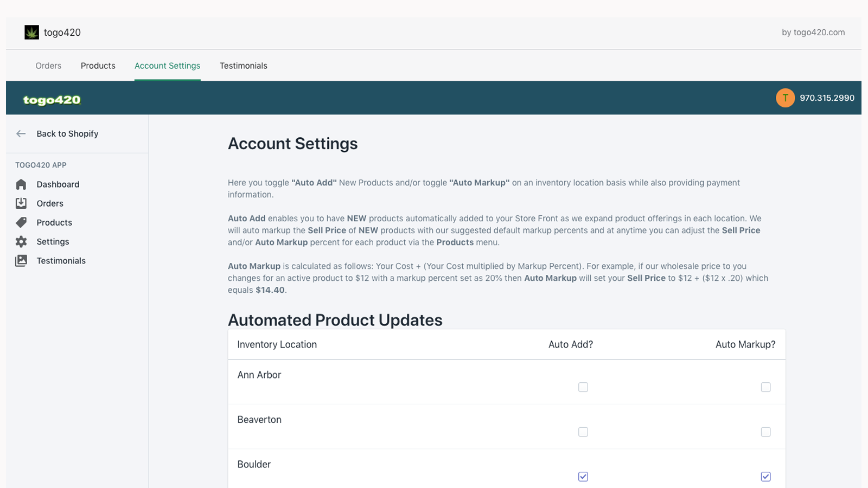Click the Testimonials image icon in sidebar
Screen dimensions: 868x488
point(21,261)
